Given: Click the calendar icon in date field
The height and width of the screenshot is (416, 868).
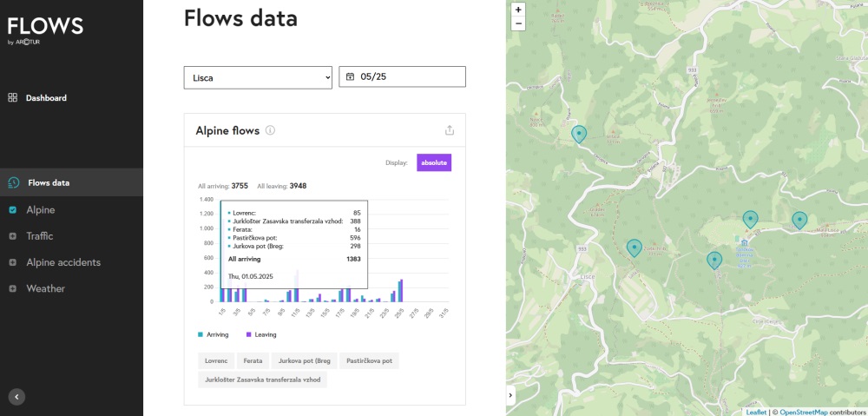Looking at the screenshot, I should click(x=351, y=77).
